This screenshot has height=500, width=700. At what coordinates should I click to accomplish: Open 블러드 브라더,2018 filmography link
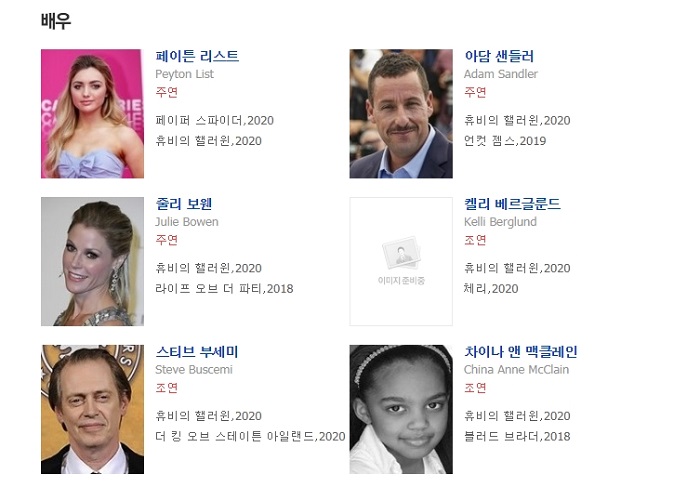(517, 437)
